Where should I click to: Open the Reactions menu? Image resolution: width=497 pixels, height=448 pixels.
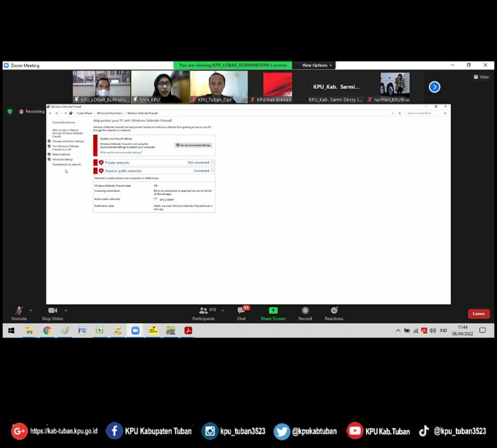(334, 311)
